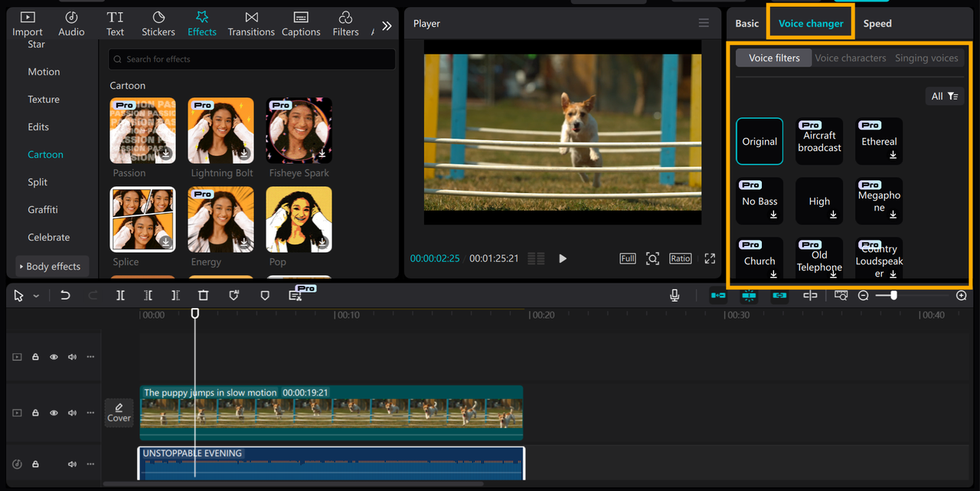Switch to the Basic tab
The image size is (980, 491).
click(747, 24)
